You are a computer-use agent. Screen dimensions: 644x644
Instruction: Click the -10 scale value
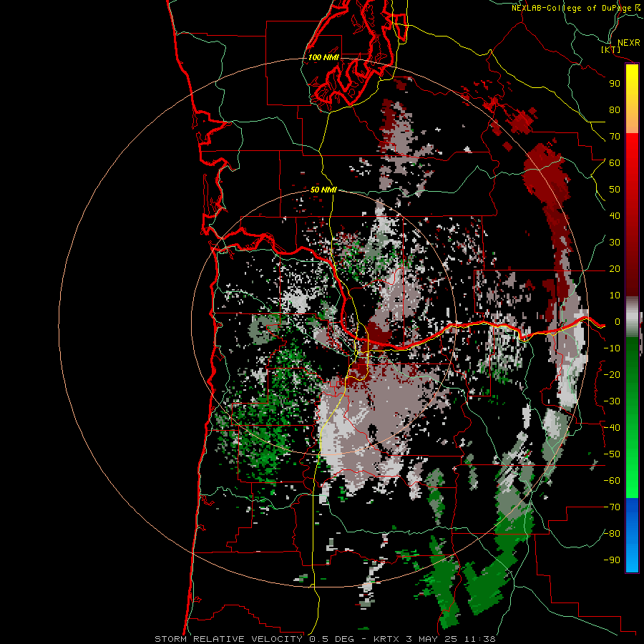[612, 348]
